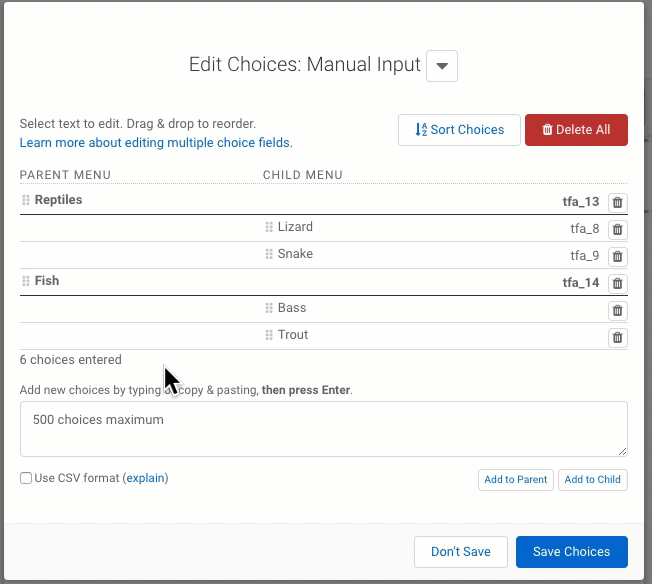The image size is (652, 584).
Task: Click the tfa_8 ID label
Action: [585, 229]
